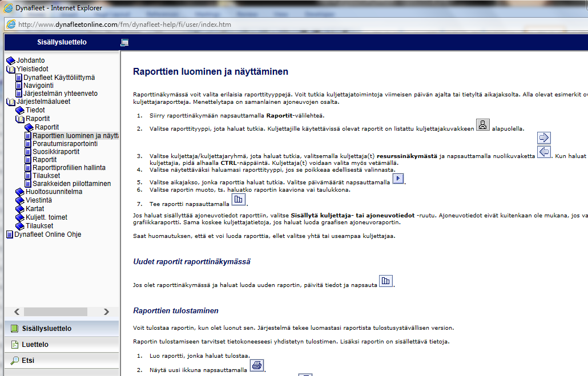Click the Etsi magnifier icon
588x376 pixels.
[15, 361]
